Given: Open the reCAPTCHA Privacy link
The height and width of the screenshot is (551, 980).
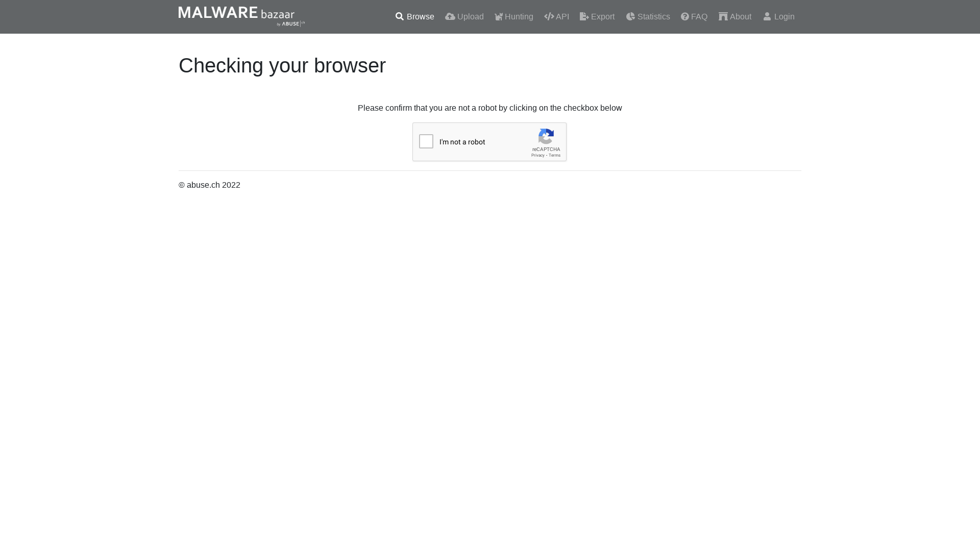Looking at the screenshot, I should click(538, 155).
